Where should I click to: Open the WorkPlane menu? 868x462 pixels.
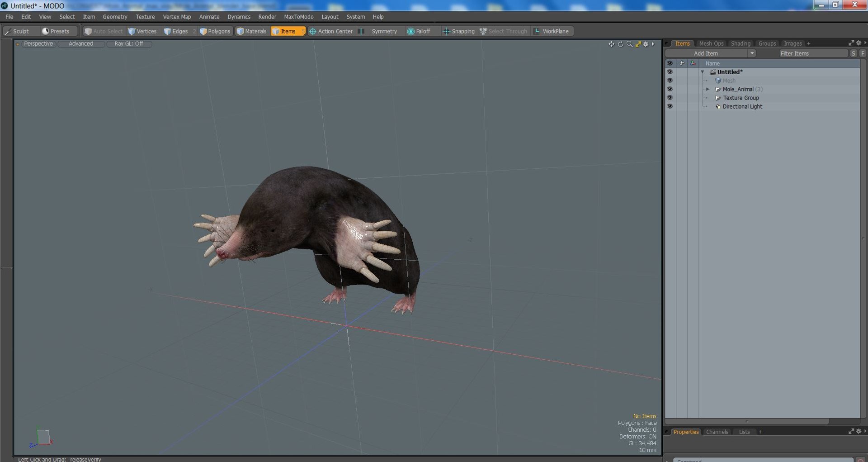pyautogui.click(x=552, y=31)
